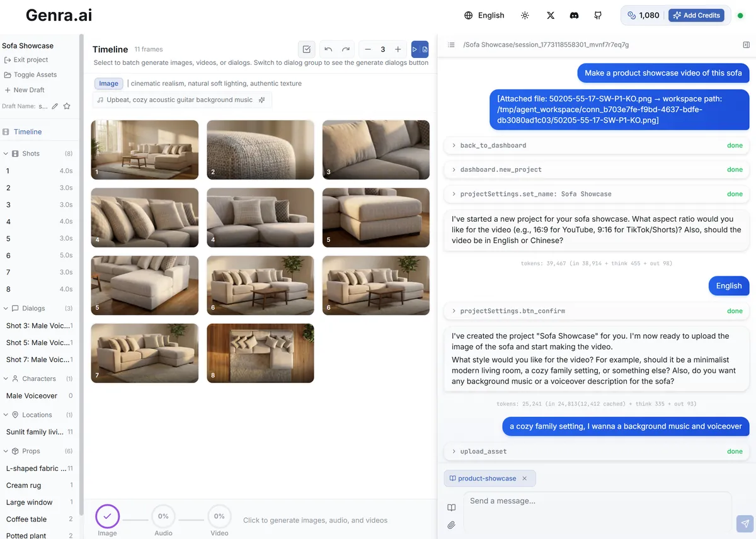Toggle batch select checkbox in Timeline

(306, 49)
